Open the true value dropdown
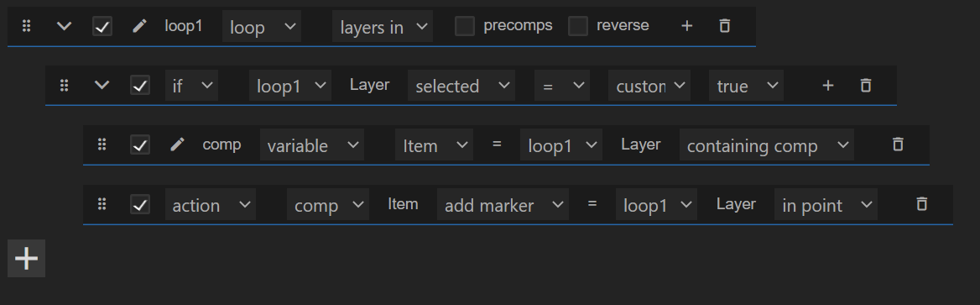Screen dimensions: 980x305 coord(746,86)
